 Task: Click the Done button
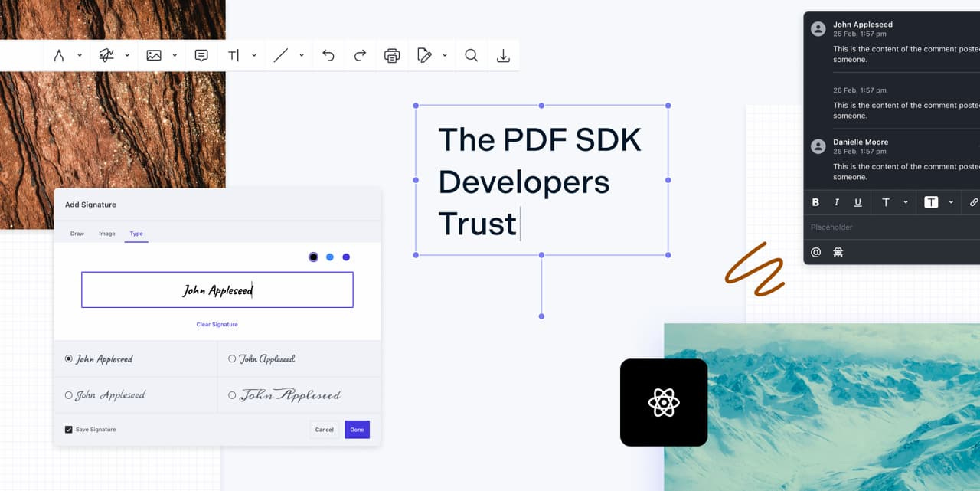358,430
